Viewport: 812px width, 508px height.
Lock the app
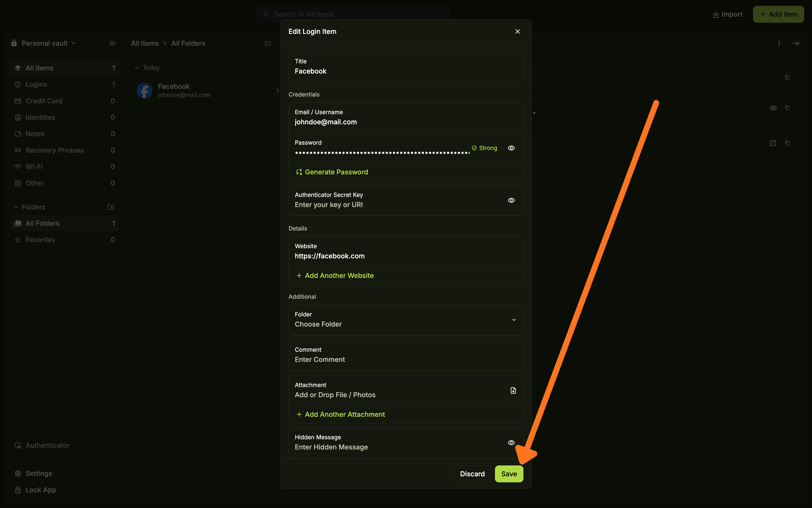point(35,490)
